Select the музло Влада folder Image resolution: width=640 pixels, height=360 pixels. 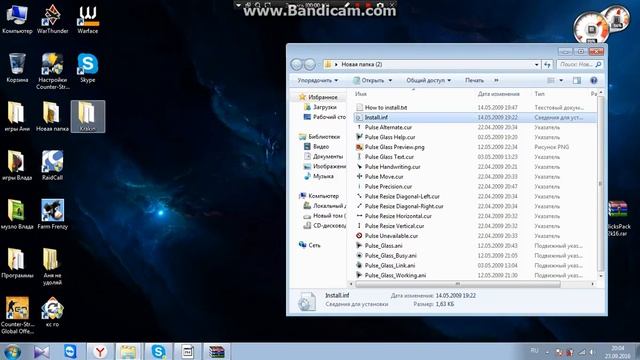17,214
